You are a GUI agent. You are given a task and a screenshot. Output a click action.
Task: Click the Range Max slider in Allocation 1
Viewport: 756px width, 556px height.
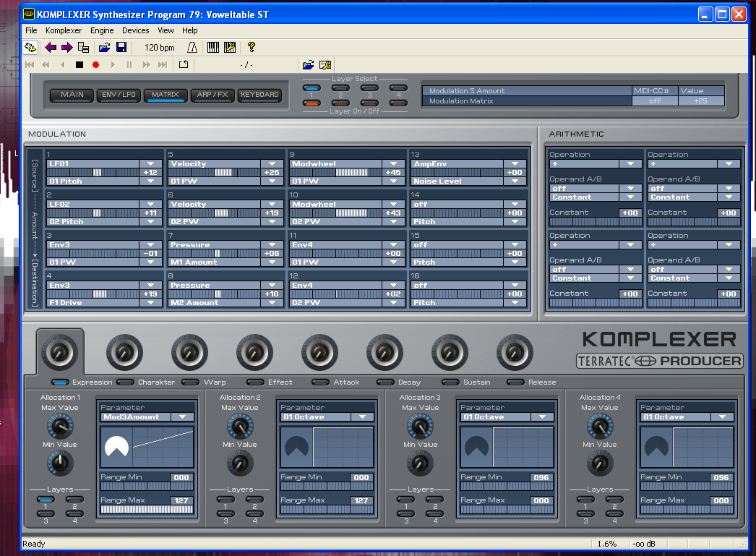point(147,509)
